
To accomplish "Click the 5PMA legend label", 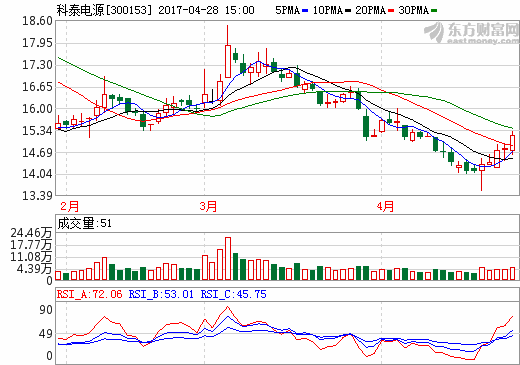I will pos(287,10).
